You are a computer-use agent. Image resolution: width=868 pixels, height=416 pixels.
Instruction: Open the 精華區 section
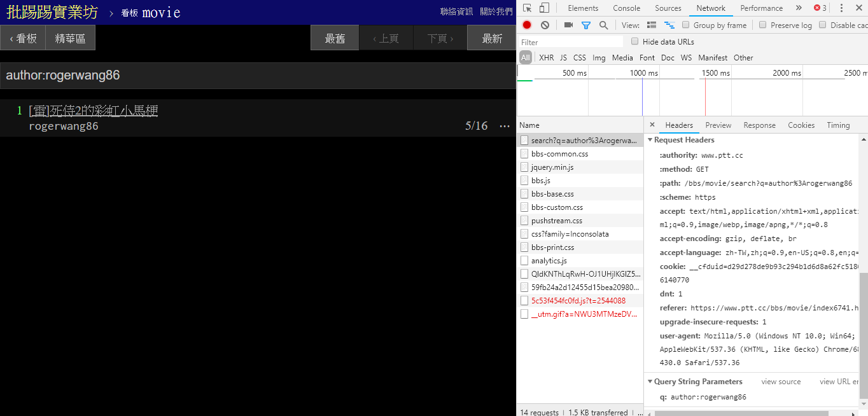[x=70, y=38]
